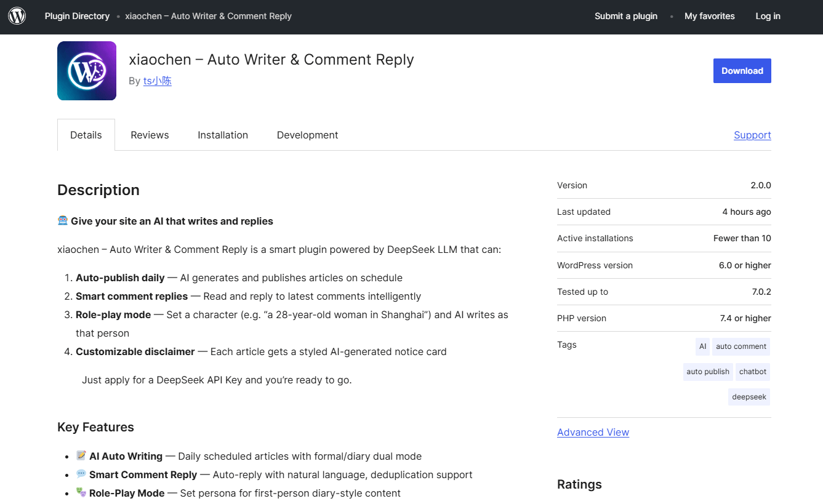Viewport: 823px width, 504px height.
Task: Click the 'Just apply for a DeepSeek API Key' line
Action: click(217, 380)
